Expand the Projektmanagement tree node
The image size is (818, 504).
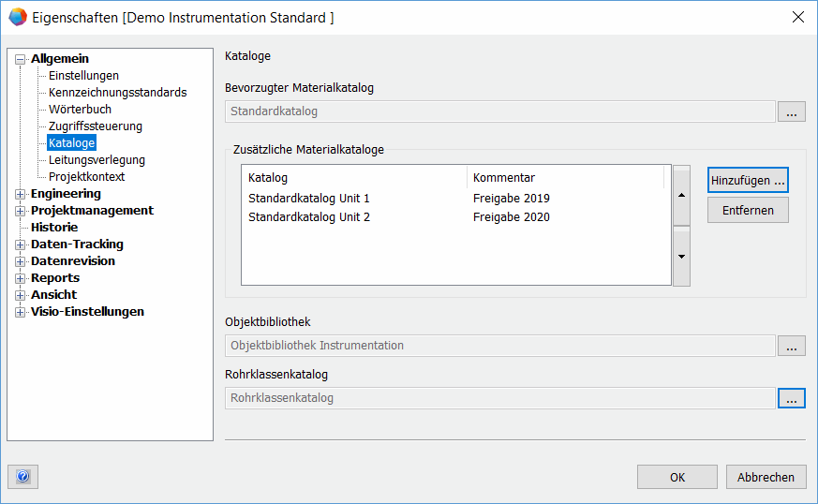[20, 211]
